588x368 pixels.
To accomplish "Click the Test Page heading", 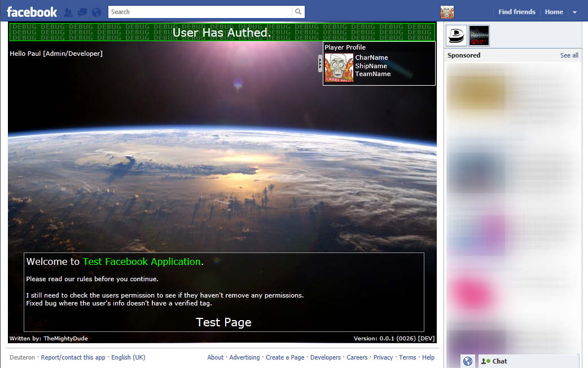I will [223, 322].
